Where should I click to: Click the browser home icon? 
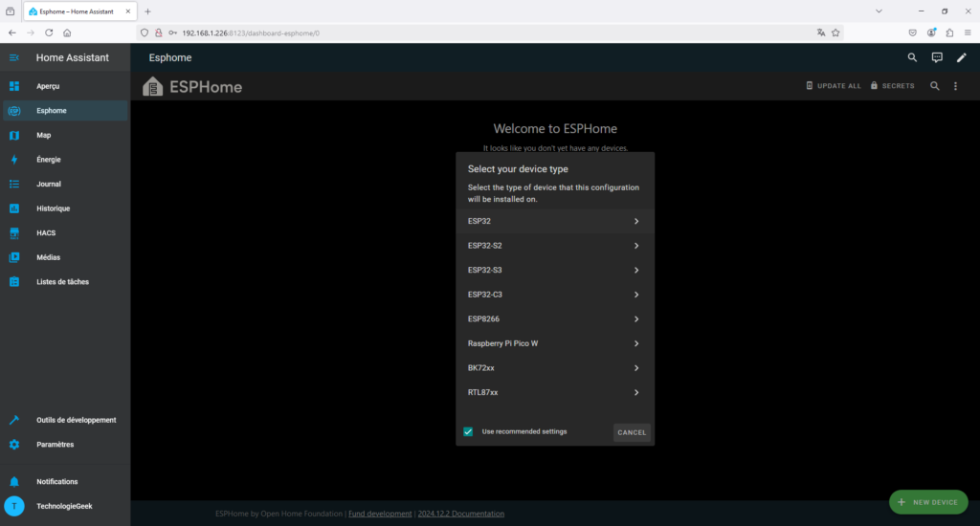[x=67, y=33]
